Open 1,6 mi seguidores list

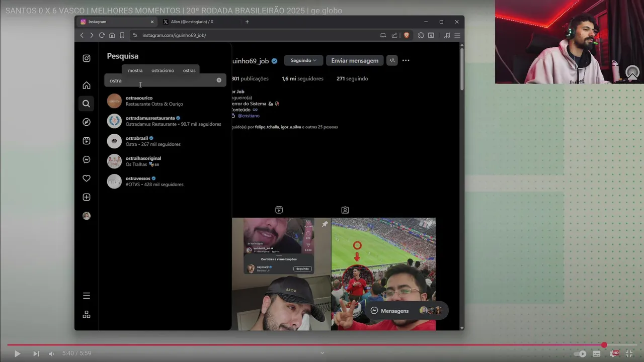tap(302, 78)
